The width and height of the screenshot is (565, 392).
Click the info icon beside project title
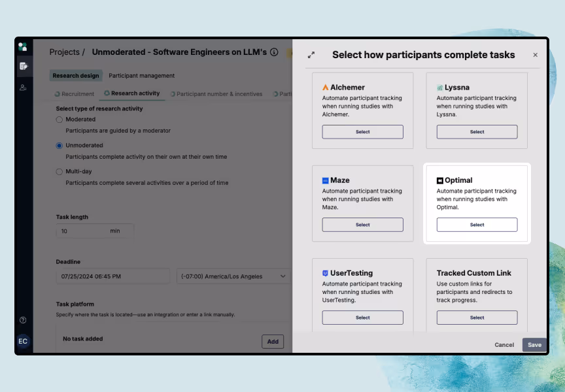click(274, 52)
